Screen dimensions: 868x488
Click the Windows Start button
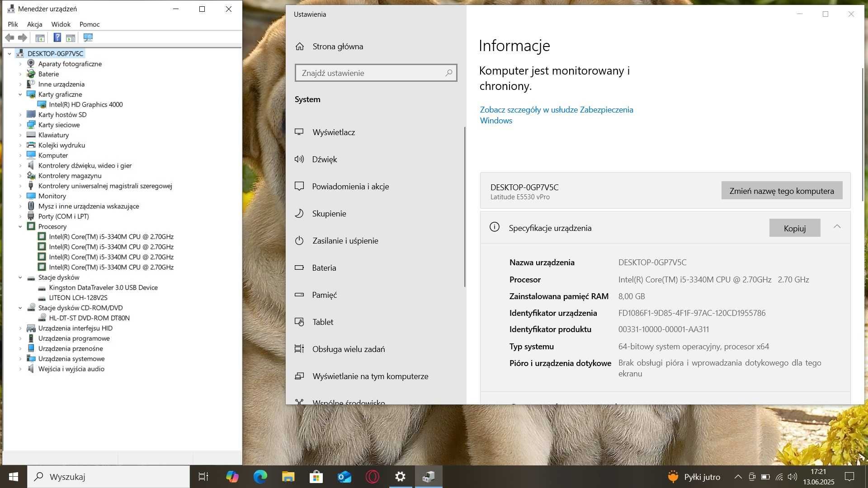pos(14,477)
